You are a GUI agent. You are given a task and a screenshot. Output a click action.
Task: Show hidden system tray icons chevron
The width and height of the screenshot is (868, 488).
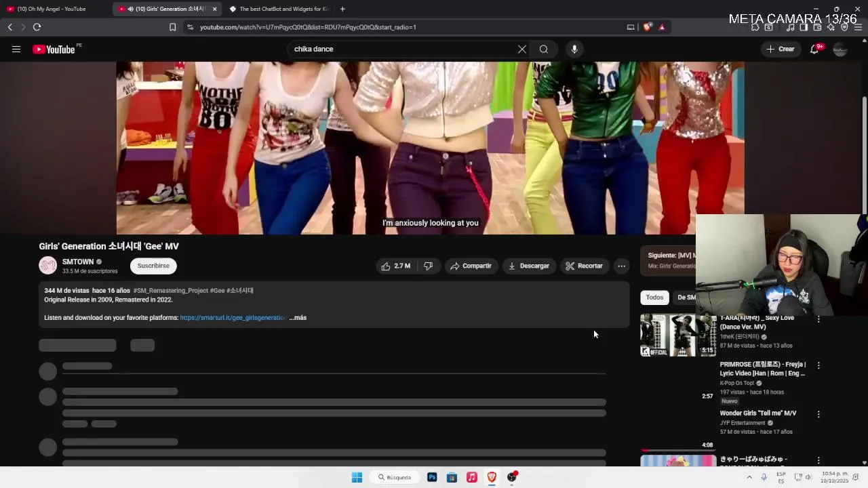[749, 477]
